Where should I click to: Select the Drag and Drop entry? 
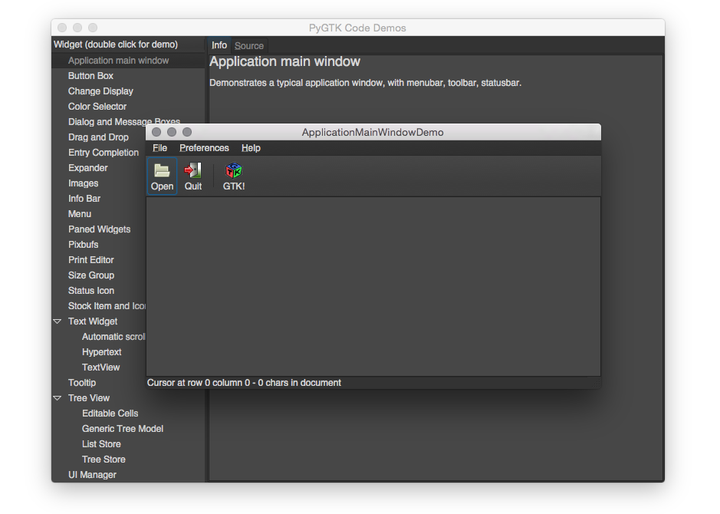(x=98, y=137)
